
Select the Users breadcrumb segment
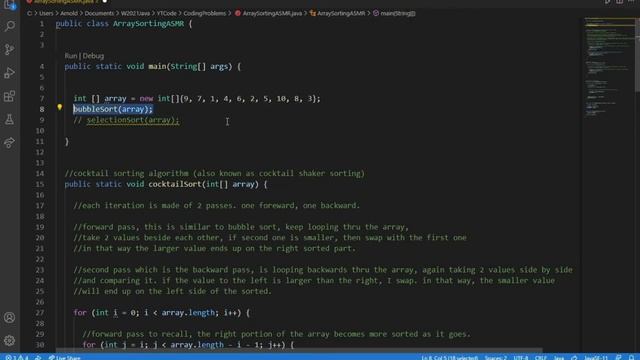coord(46,13)
